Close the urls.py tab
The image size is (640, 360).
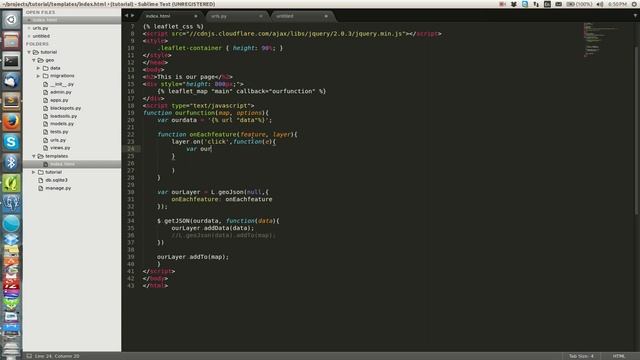click(x=261, y=16)
